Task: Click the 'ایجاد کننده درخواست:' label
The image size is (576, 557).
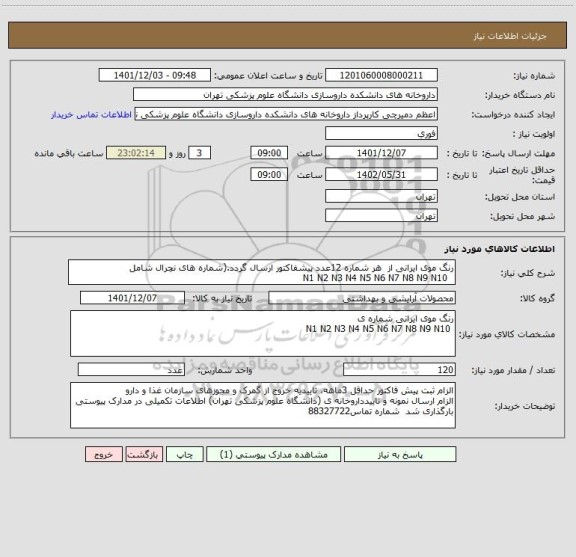Action: tap(513, 115)
